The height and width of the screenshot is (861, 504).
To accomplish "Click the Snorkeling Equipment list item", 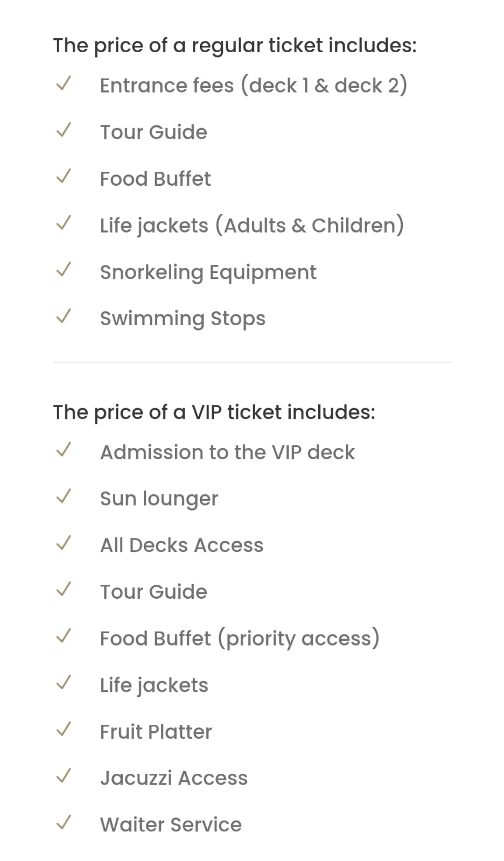I will click(x=208, y=272).
